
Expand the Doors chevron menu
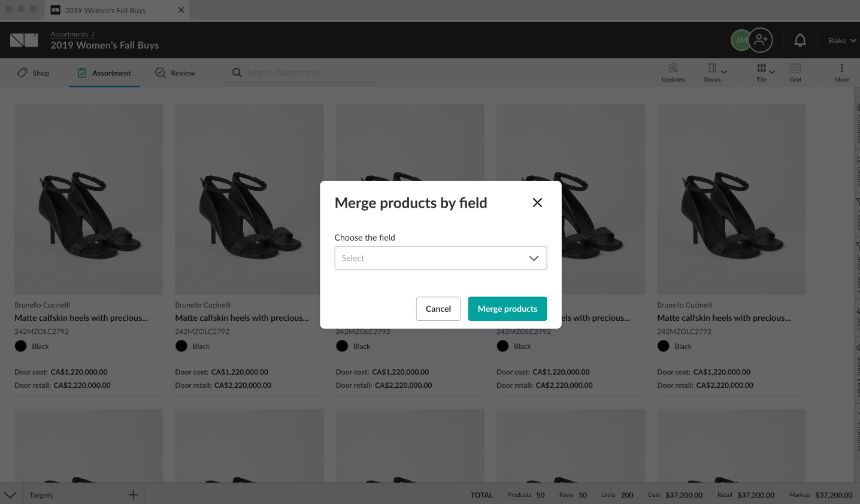724,72
